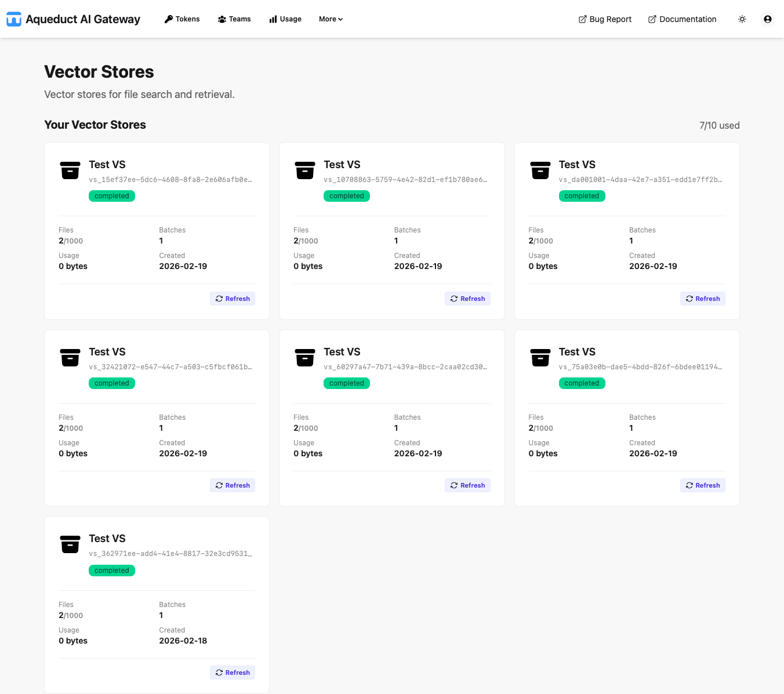
Task: Click the archive box icon on vs_15ef37ee card
Action: (70, 170)
